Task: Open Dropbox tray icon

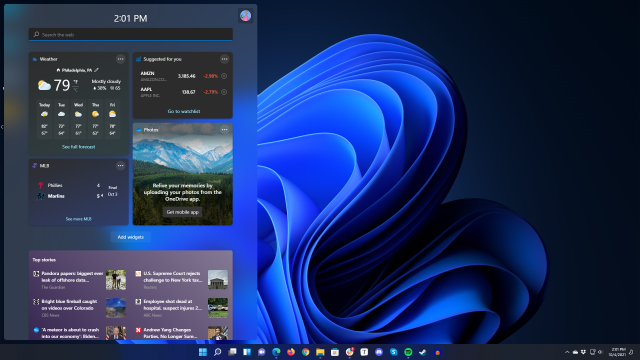Action: (x=584, y=352)
